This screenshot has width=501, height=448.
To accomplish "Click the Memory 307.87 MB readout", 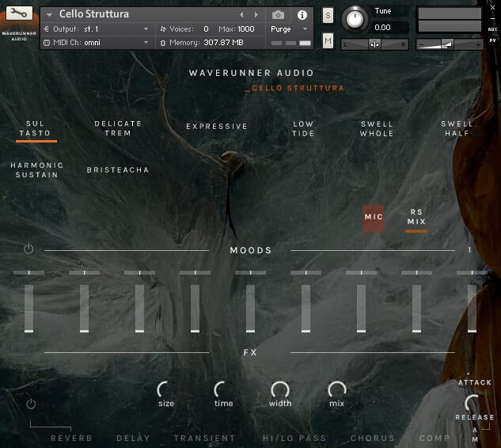I will [x=223, y=43].
